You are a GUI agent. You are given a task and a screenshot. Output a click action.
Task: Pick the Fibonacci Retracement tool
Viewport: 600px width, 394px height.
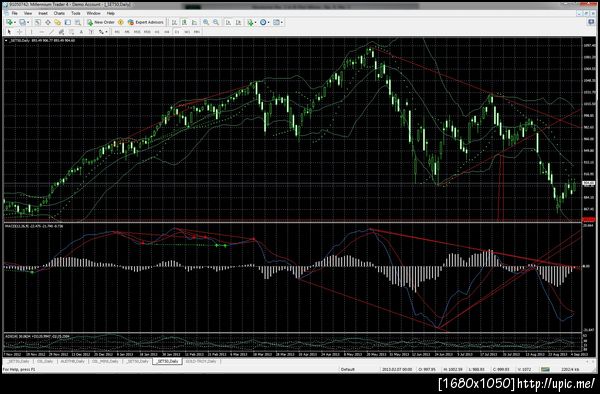[x=71, y=32]
